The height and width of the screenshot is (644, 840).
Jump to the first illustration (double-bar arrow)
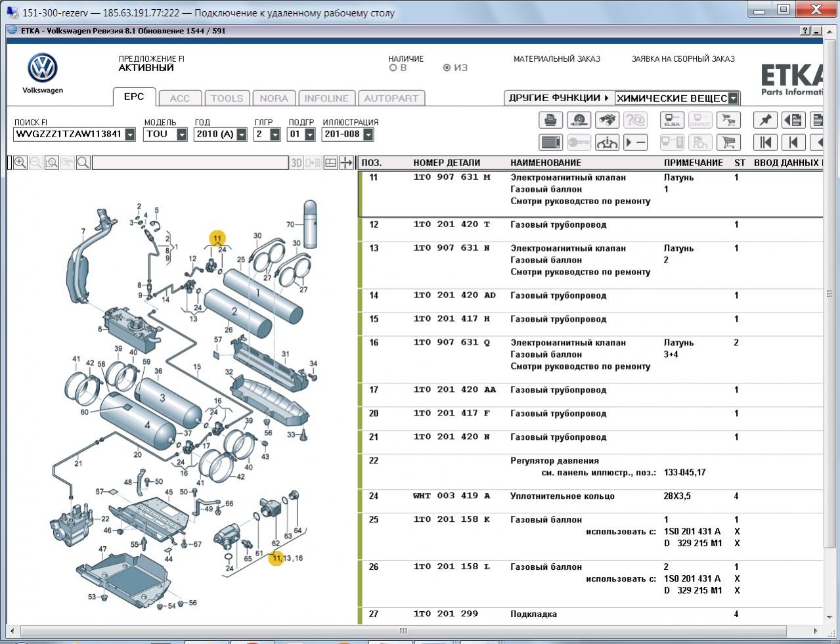765,142
